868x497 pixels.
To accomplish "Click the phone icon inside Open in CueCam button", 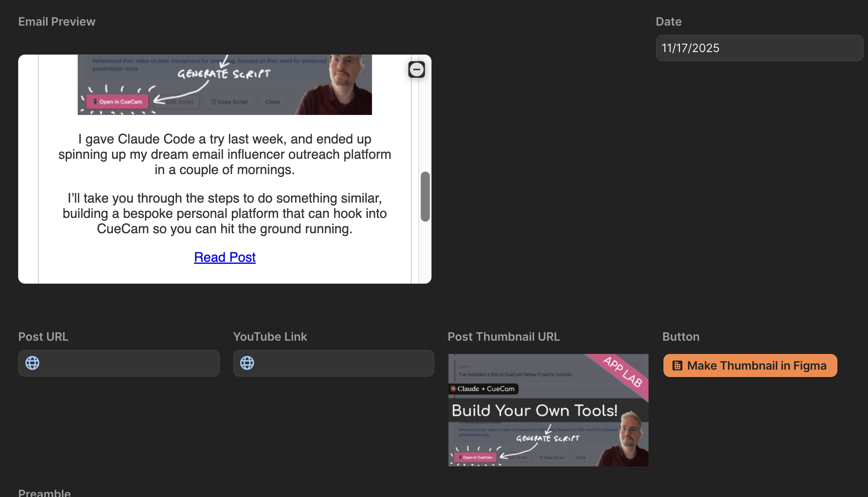I will (x=95, y=102).
